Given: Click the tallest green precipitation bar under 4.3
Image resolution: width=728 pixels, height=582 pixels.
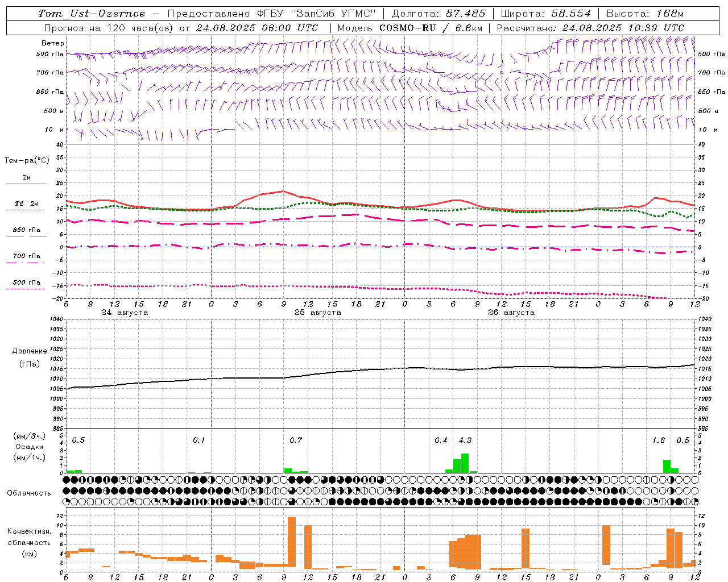Looking at the screenshot, I should (465, 463).
